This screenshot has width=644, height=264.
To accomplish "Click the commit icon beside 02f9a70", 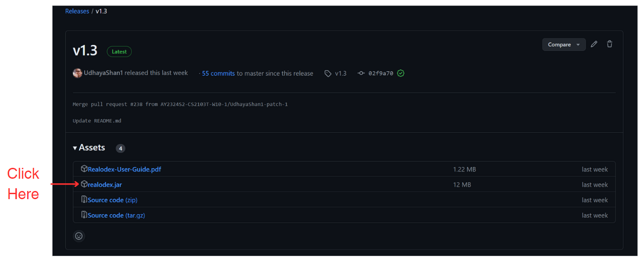I will click(361, 73).
